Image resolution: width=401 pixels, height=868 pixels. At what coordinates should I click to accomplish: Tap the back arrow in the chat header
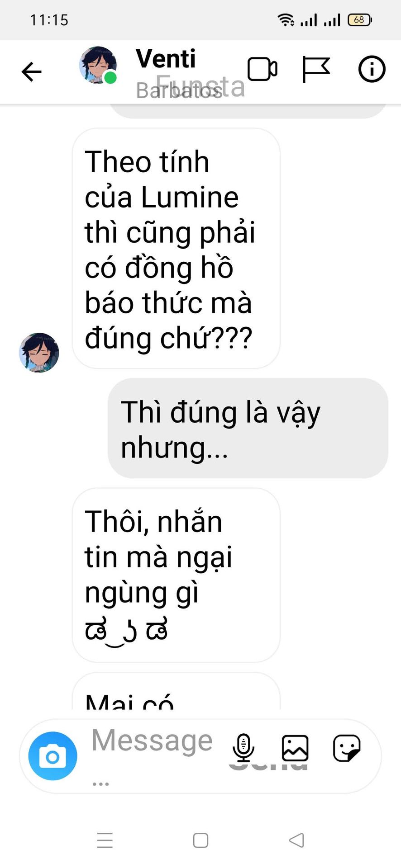coord(31,71)
